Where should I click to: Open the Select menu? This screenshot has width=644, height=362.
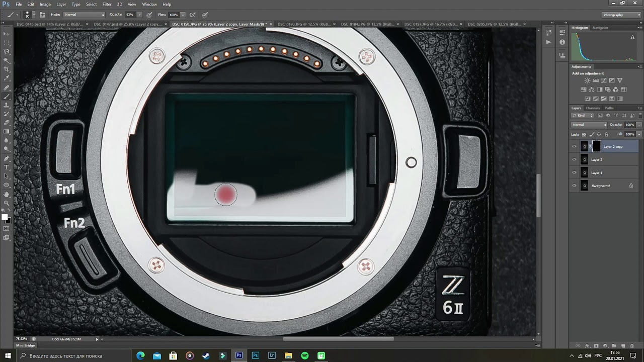tap(91, 4)
